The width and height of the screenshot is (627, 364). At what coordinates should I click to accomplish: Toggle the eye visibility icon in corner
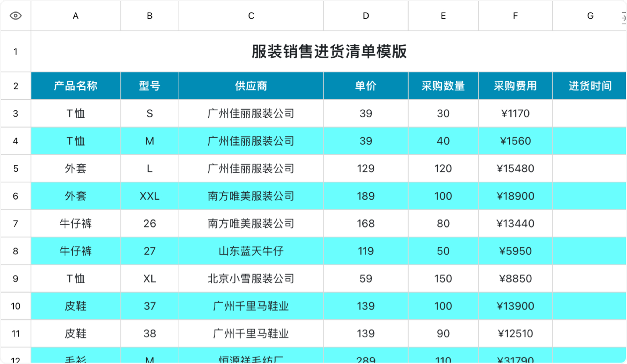(16, 16)
